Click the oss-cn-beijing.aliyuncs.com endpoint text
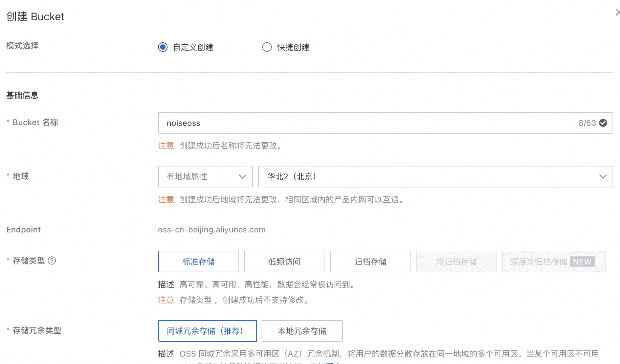 tap(212, 230)
